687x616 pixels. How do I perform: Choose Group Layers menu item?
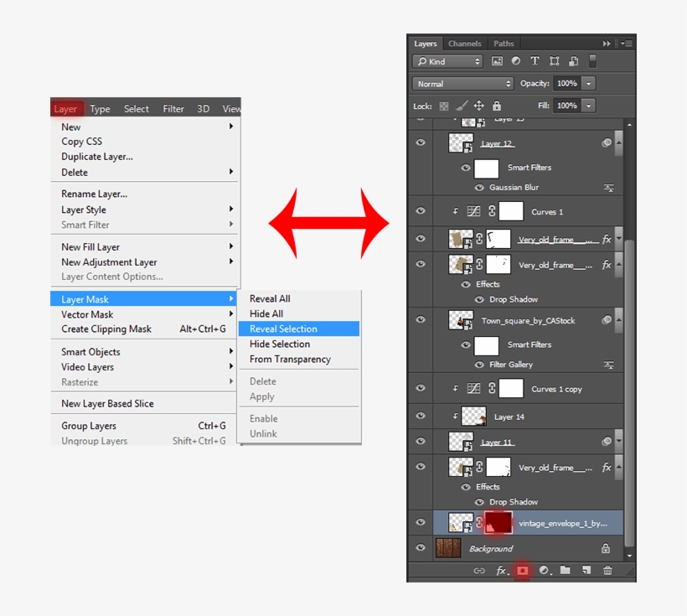click(144, 426)
